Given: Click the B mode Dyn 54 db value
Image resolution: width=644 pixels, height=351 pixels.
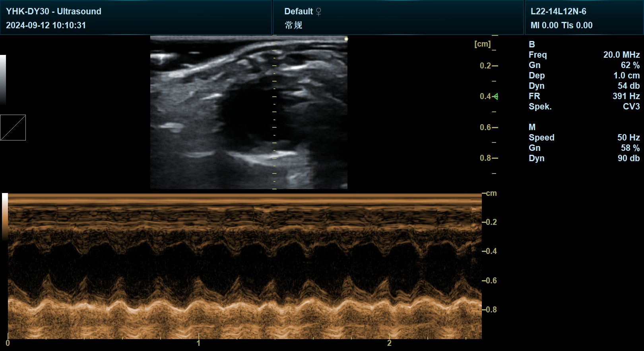Looking at the screenshot, I should coord(628,86).
